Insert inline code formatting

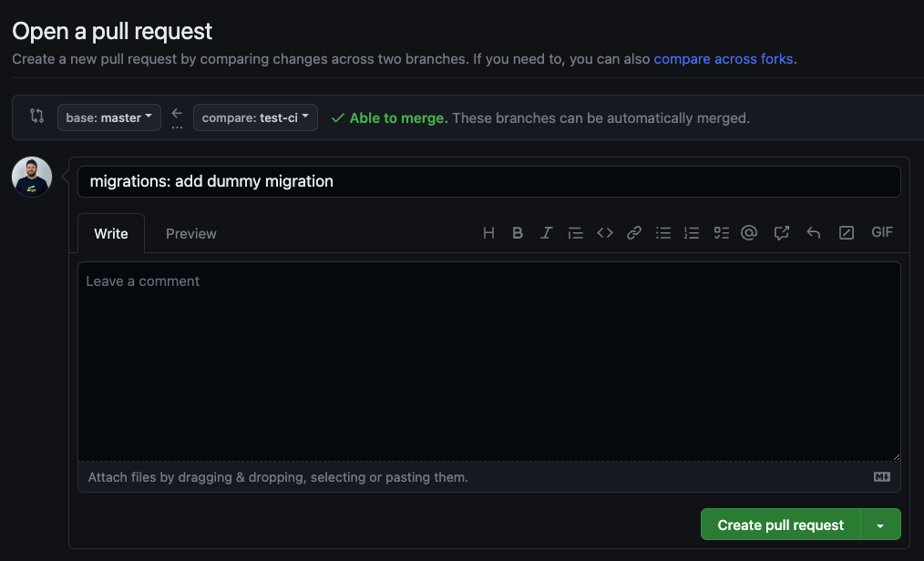[604, 232]
